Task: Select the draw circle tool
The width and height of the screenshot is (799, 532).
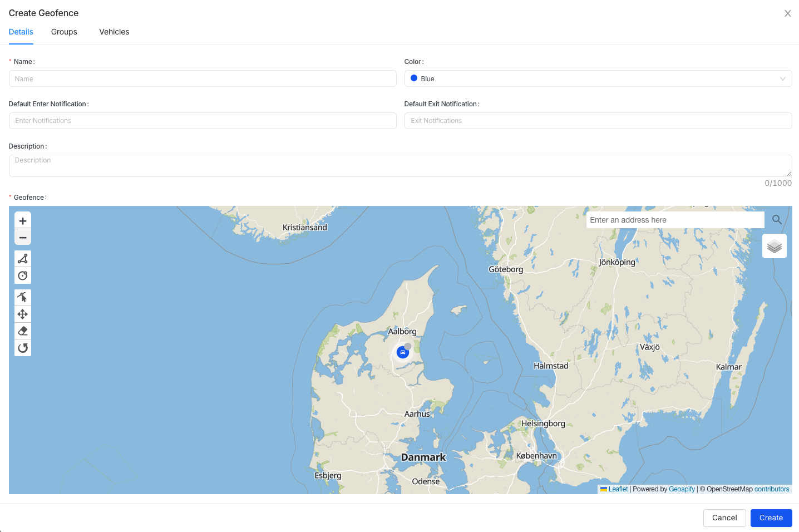Action: [x=23, y=275]
